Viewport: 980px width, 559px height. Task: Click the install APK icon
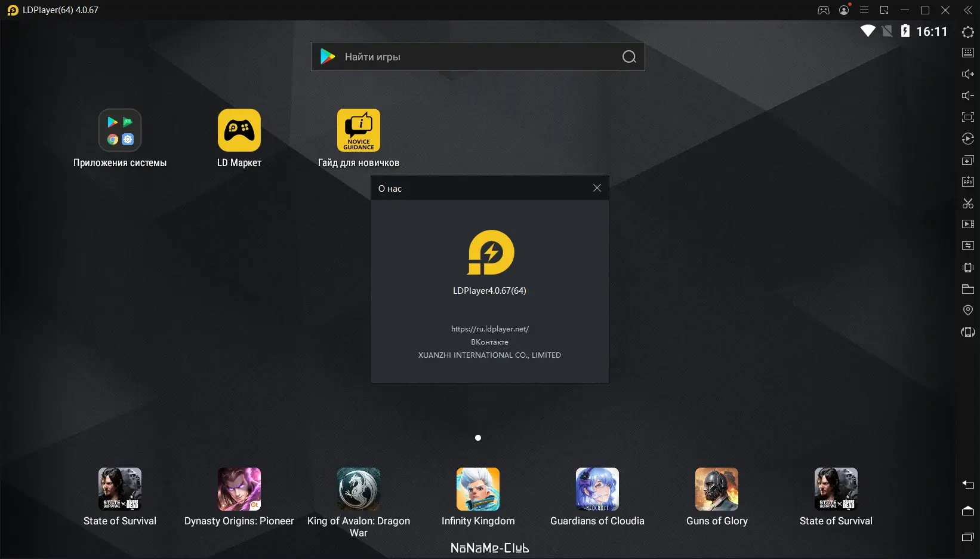[968, 182]
